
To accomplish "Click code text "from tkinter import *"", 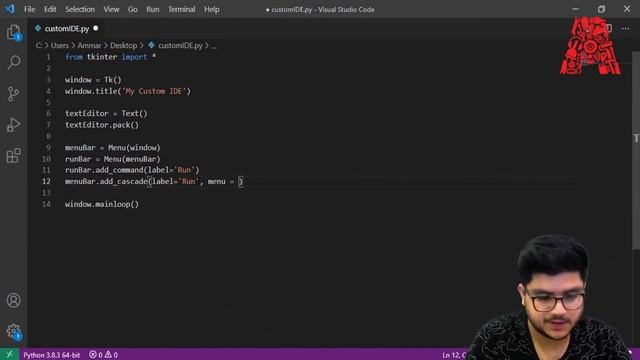I will pyautogui.click(x=110, y=57).
